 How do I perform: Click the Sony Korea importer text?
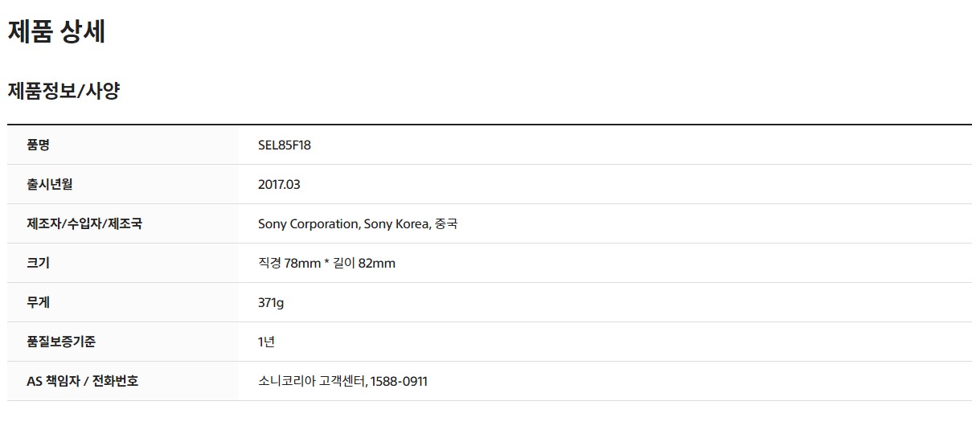[396, 223]
